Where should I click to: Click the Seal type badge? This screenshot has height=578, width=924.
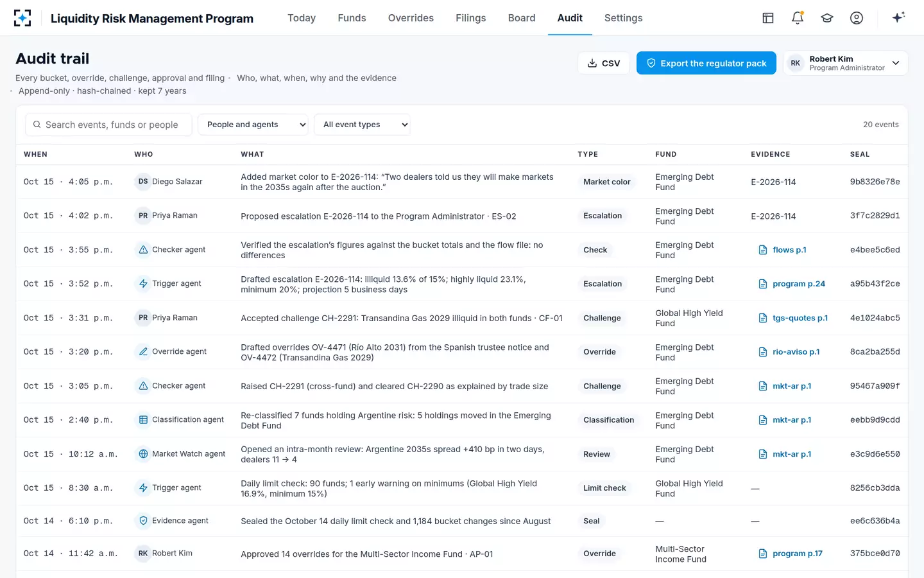tap(592, 521)
